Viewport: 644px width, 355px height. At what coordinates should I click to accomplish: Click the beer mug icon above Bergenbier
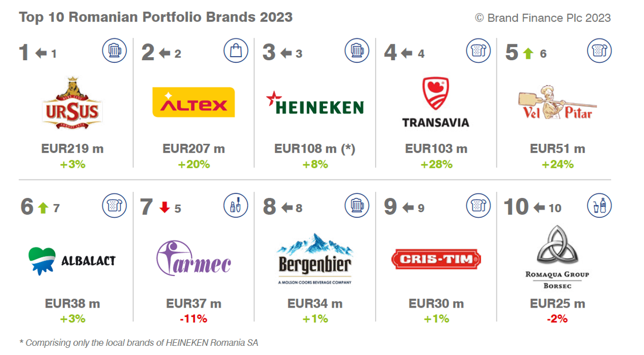point(357,205)
